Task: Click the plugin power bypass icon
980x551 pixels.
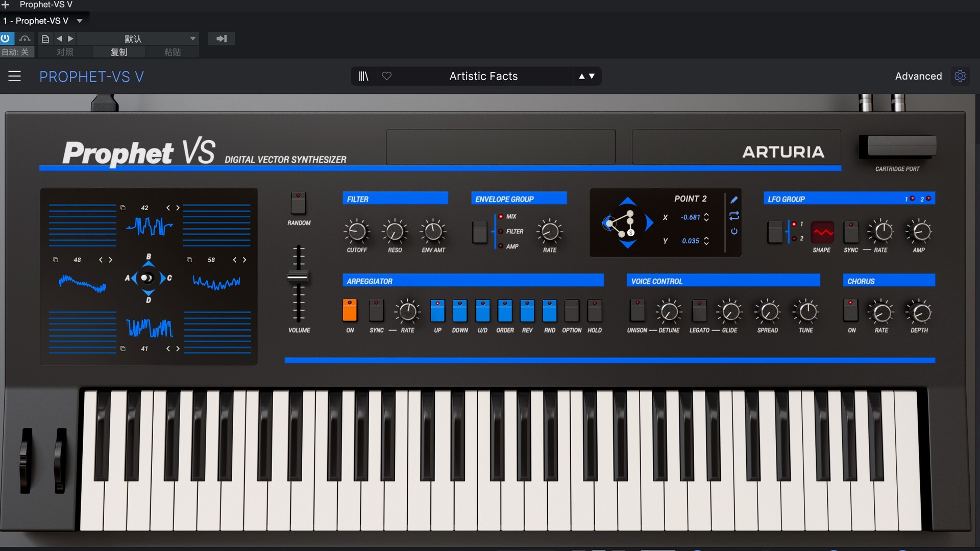Action: (x=5, y=38)
